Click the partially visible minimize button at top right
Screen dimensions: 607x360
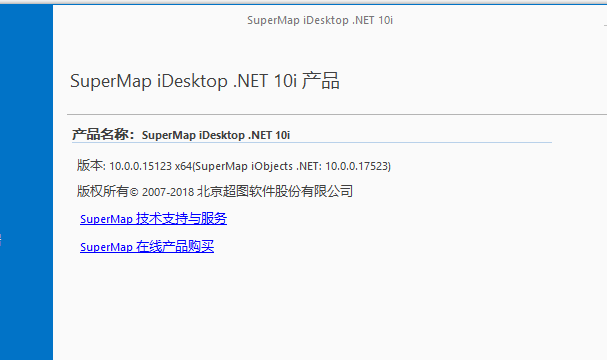coord(605,25)
